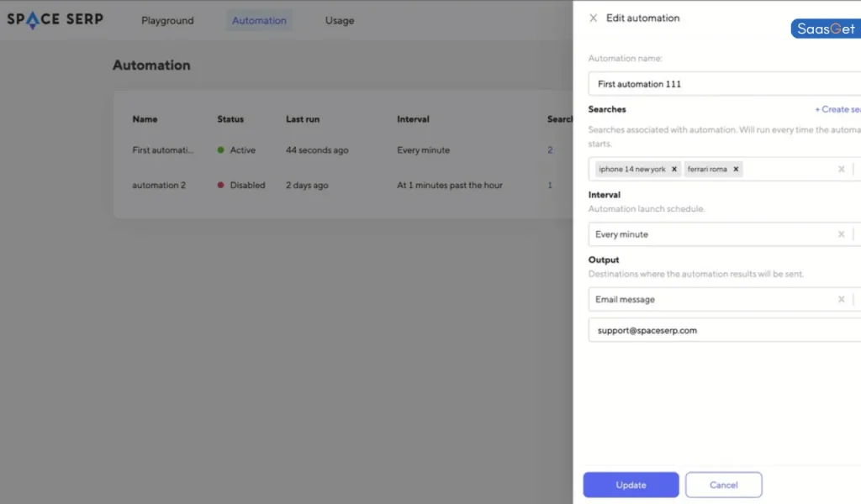
Task: Clear the Email message output selection
Action: [841, 299]
